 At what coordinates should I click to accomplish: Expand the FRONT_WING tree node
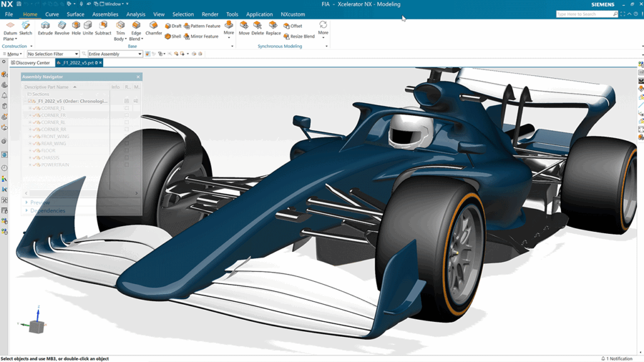click(29, 136)
